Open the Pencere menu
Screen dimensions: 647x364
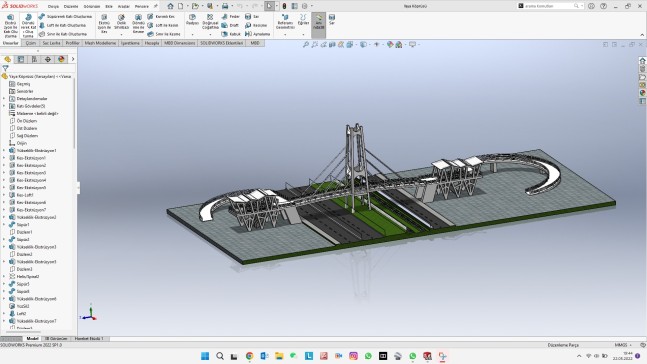(x=142, y=6)
